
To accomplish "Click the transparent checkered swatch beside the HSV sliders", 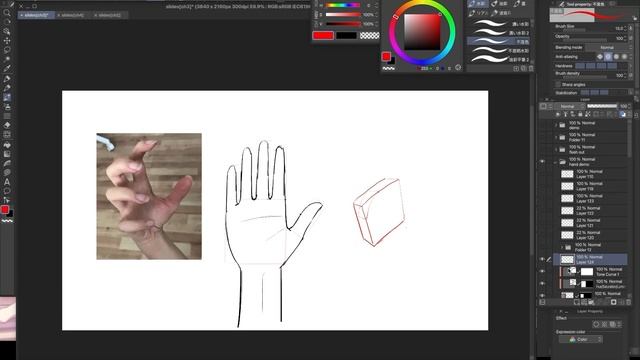I will [x=369, y=36].
